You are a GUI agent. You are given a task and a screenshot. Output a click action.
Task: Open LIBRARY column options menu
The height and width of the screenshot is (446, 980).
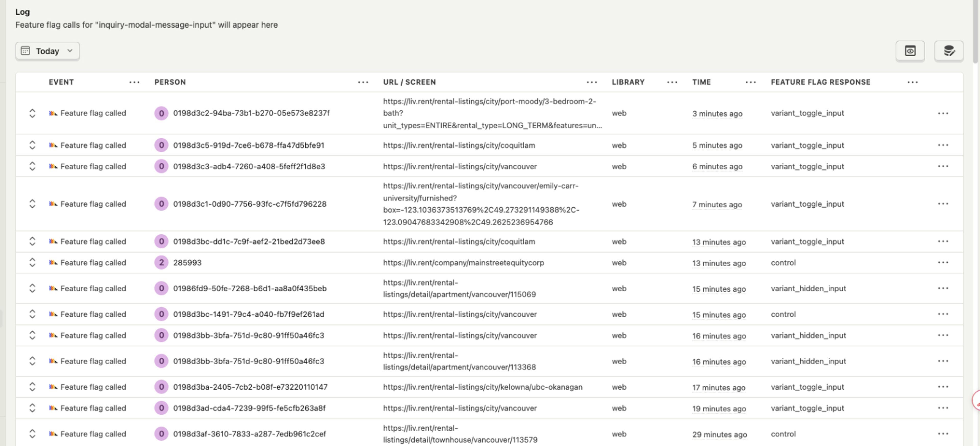coord(672,82)
